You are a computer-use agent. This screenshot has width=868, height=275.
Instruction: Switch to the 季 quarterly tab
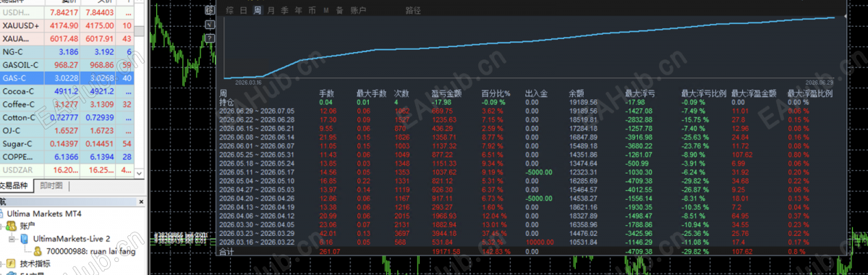[284, 10]
